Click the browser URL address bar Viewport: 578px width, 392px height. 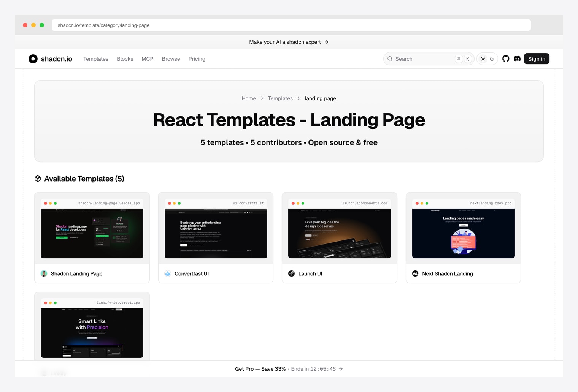tap(291, 25)
